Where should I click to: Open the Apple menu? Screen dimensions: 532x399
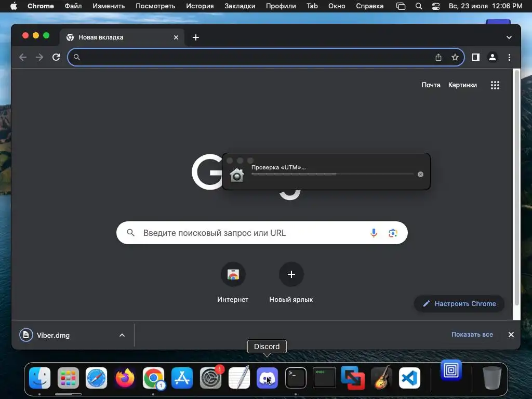[x=14, y=6]
